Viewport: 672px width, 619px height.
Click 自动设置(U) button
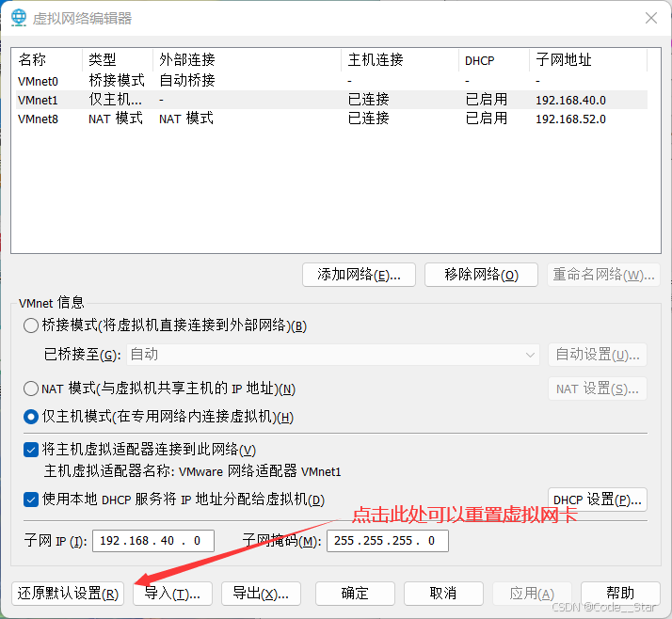pos(598,355)
